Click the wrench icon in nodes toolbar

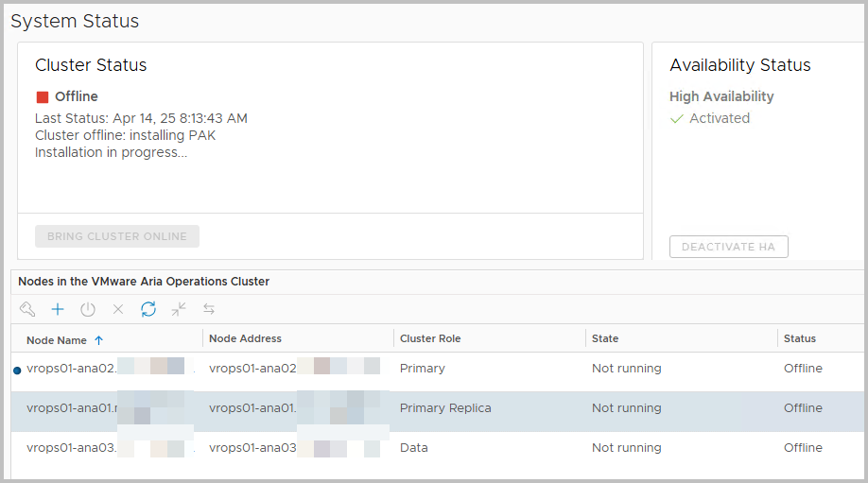click(x=27, y=309)
